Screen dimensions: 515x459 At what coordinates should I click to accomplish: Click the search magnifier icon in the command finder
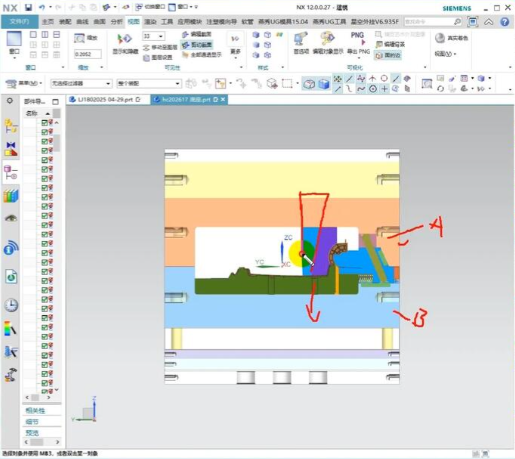point(457,22)
